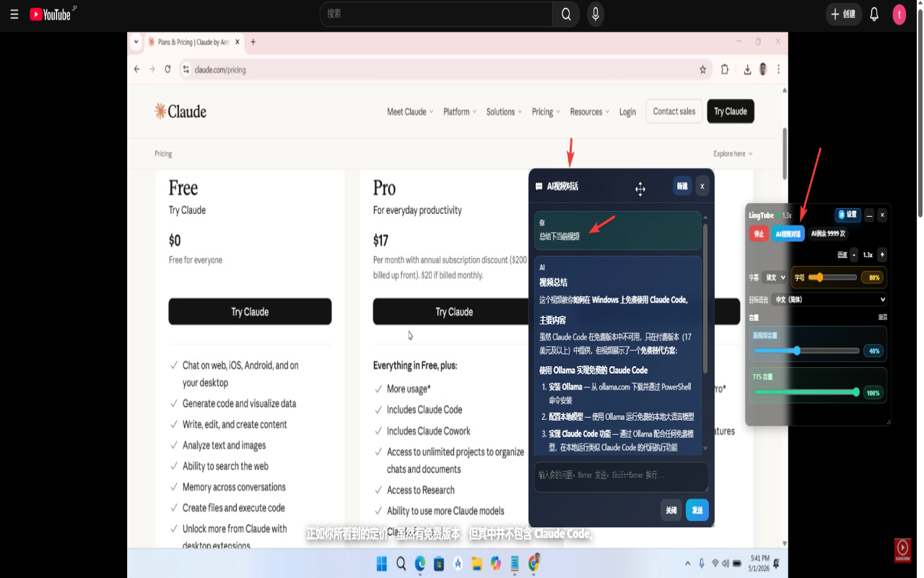The image size is (924, 578).
Task: Open the 目标语言 中文(简体) dropdown
Action: point(829,299)
